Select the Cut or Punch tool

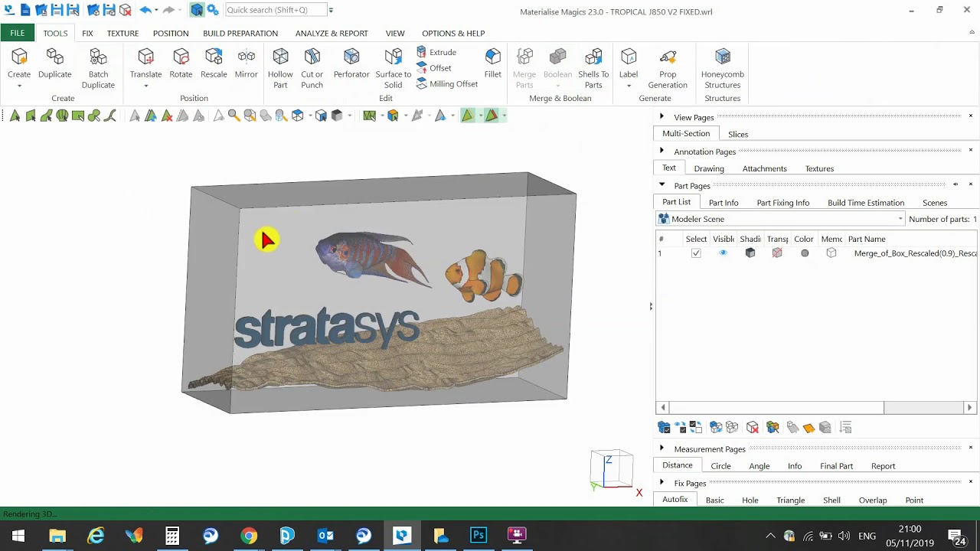pos(312,68)
